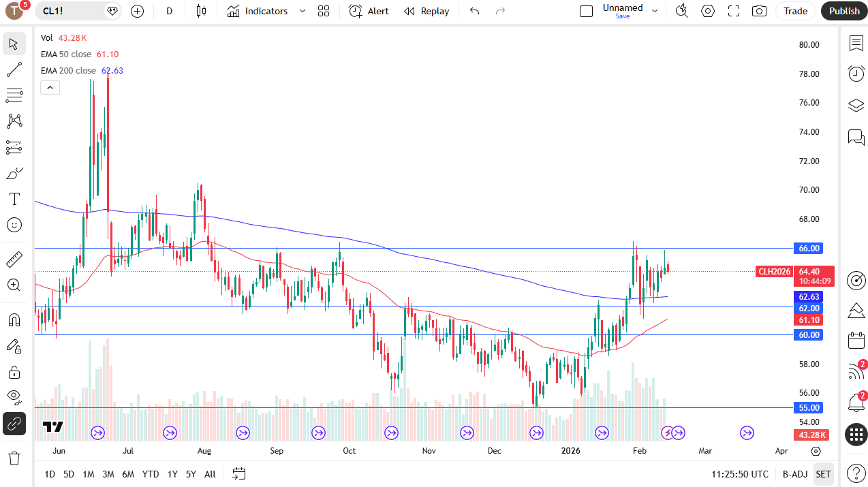Open Fibonacci retracement tools
Screen dimensions: 868x487
click(x=14, y=95)
